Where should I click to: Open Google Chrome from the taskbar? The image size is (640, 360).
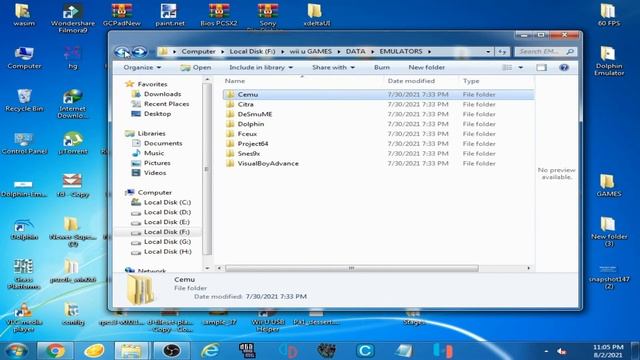pos(56,351)
